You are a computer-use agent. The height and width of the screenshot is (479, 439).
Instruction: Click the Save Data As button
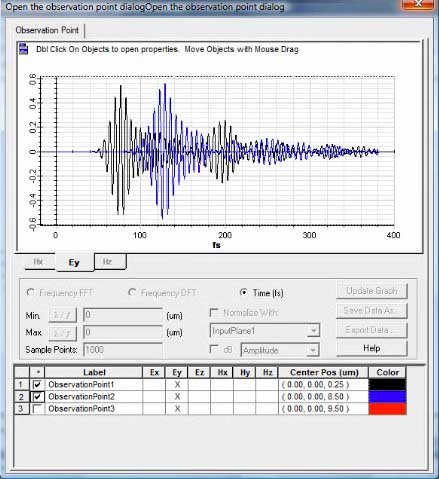[372, 311]
